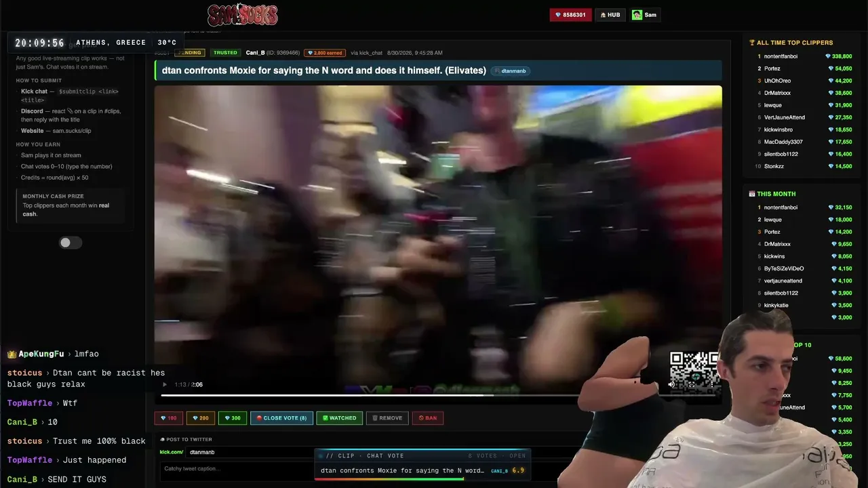Viewport: 868px width, 488px height.
Task: Award 300 credits to the clip
Action: (x=232, y=418)
